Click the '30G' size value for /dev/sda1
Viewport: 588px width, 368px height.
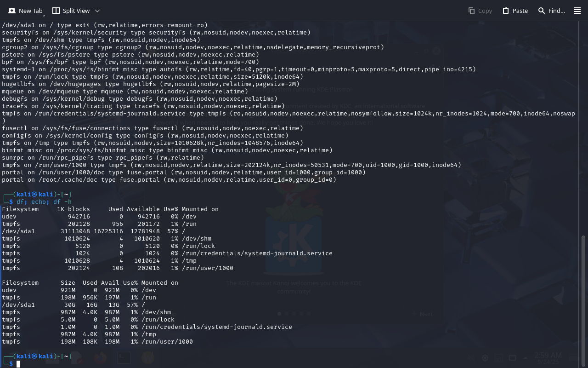[x=69, y=305]
